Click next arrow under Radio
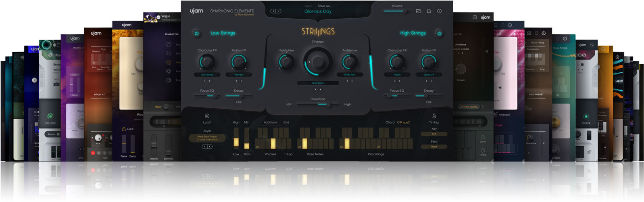 coord(399,81)
